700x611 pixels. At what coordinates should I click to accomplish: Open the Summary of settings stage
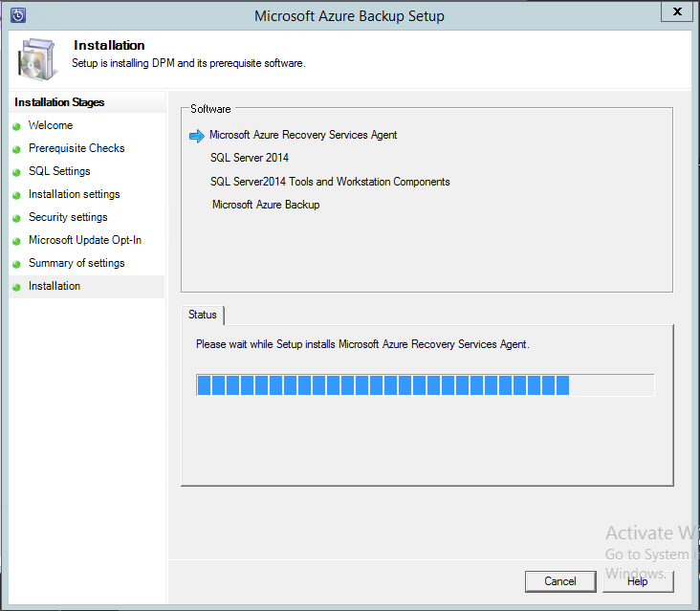point(77,263)
